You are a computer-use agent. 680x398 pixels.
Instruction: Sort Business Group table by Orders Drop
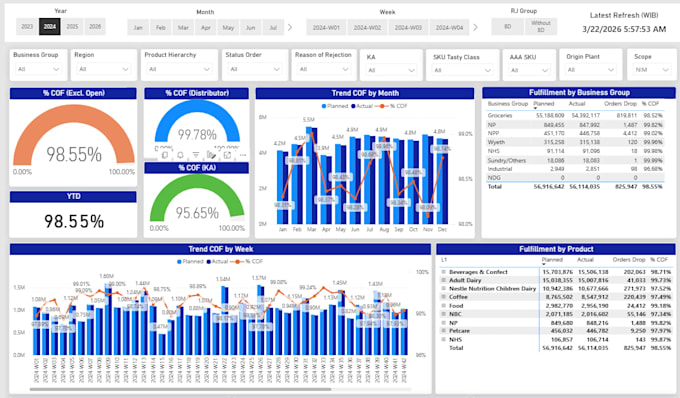tap(620, 104)
